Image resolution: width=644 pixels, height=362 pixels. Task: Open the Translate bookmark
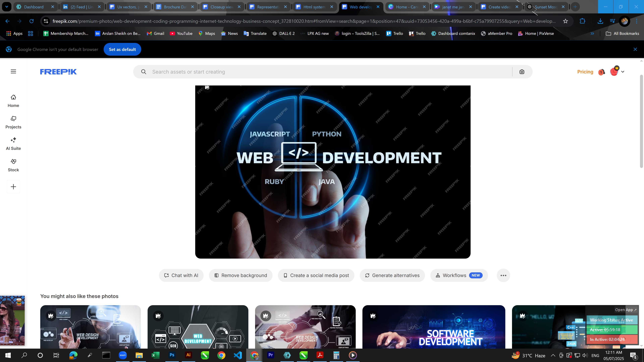[255, 34]
